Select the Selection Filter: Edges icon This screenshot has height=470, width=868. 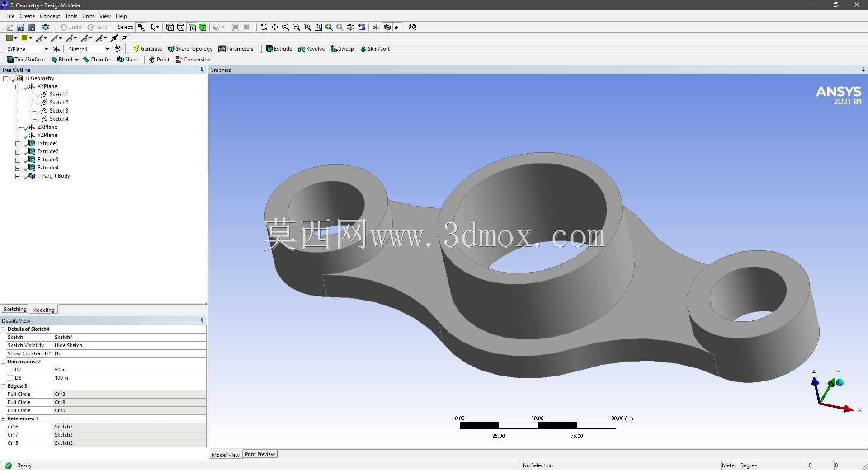181,27
